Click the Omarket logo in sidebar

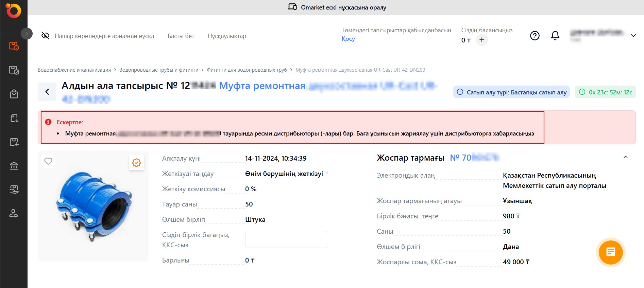point(14,11)
